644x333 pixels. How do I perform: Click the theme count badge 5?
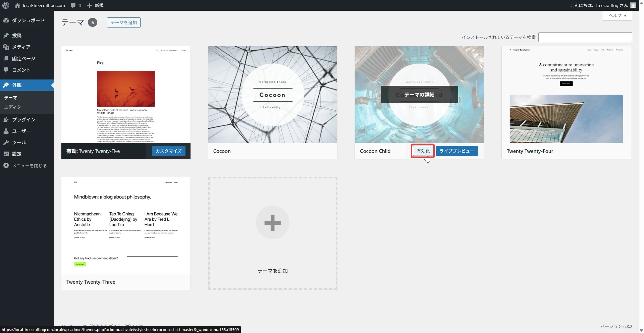pos(93,22)
